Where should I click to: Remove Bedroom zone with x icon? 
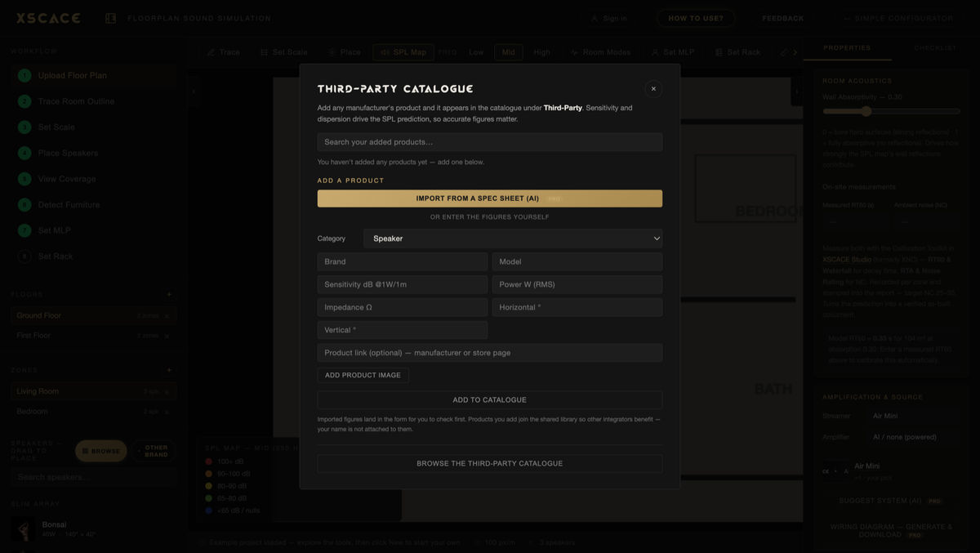coord(167,412)
